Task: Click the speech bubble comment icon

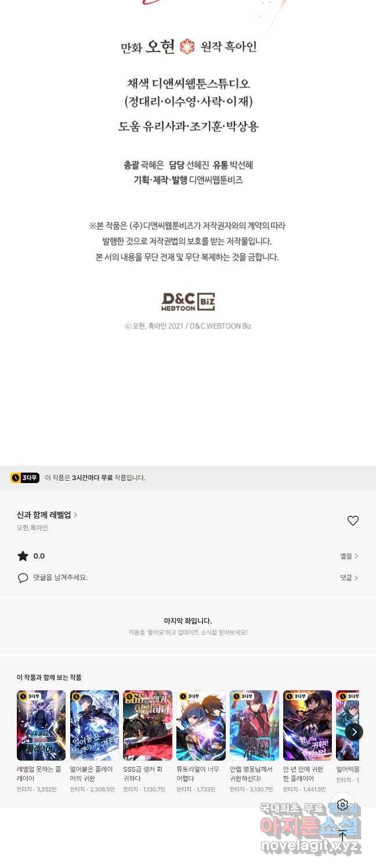Action: click(x=23, y=578)
